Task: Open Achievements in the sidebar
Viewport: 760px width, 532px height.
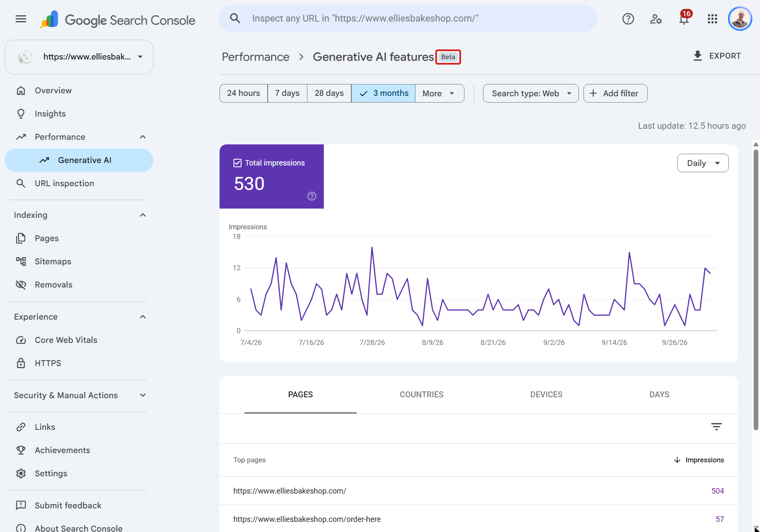Action: click(x=79, y=450)
